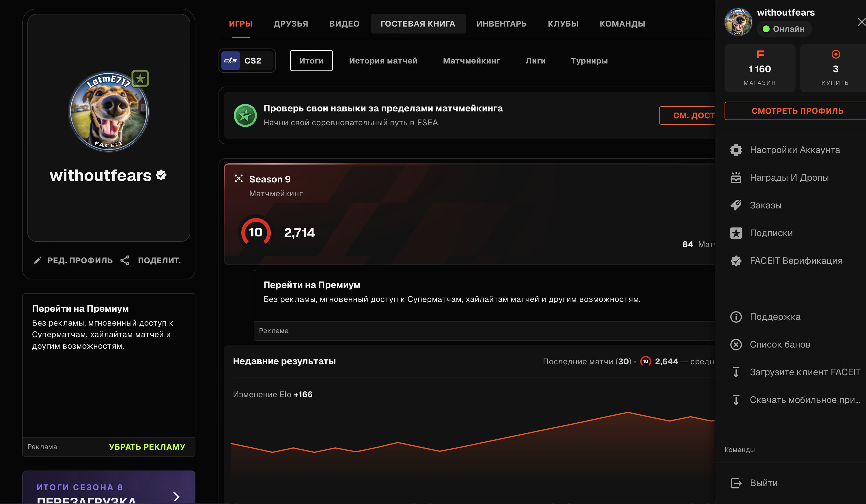
Task: Click the pencil icon for РЕД. ПРОФИЛЬ
Action: point(38,260)
